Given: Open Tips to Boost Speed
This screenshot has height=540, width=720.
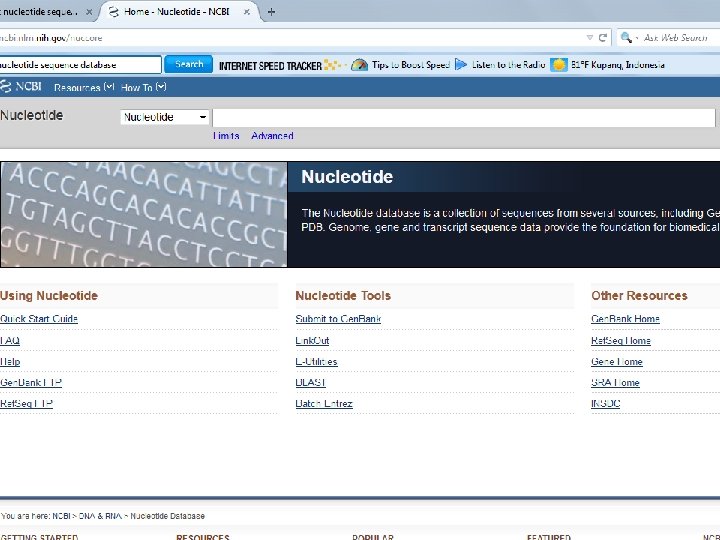Looking at the screenshot, I should click(x=411, y=65).
